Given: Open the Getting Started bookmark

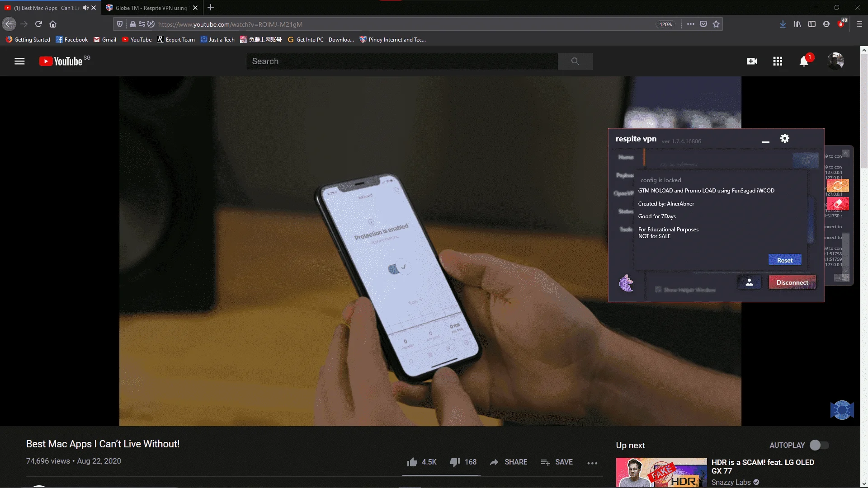Looking at the screenshot, I should (x=28, y=40).
